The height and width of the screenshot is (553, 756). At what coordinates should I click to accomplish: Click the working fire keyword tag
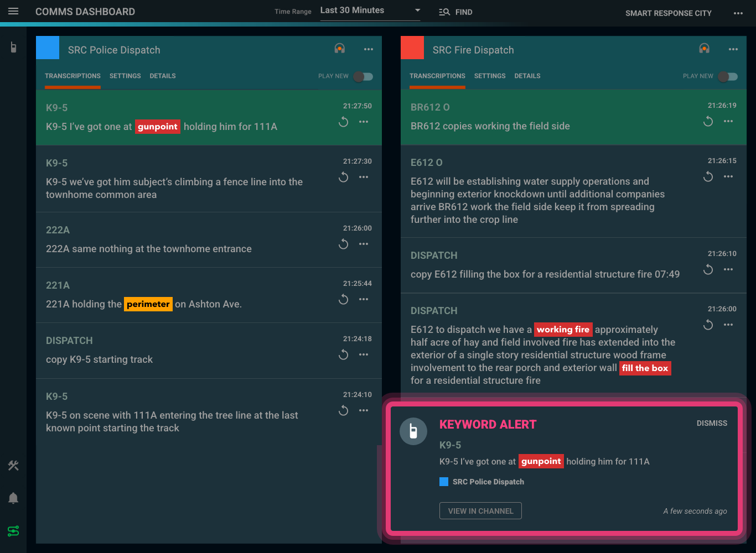pos(563,330)
